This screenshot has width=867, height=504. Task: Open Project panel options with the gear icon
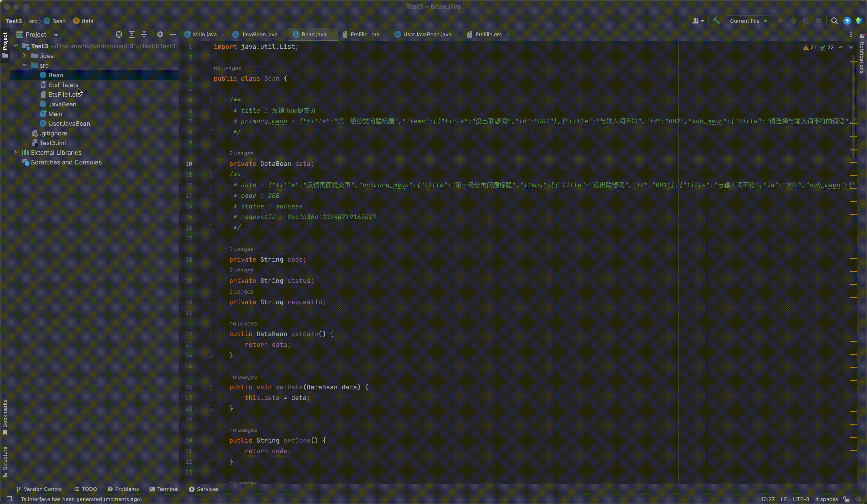(x=160, y=34)
